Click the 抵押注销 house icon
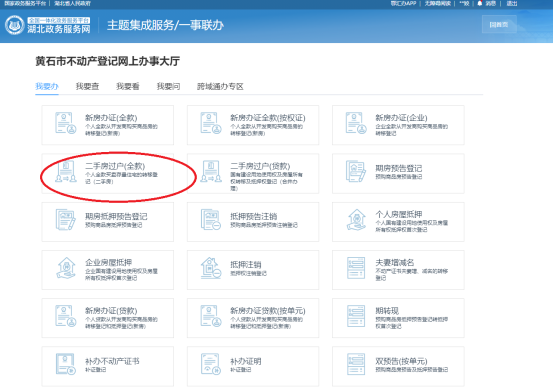 pyautogui.click(x=211, y=268)
